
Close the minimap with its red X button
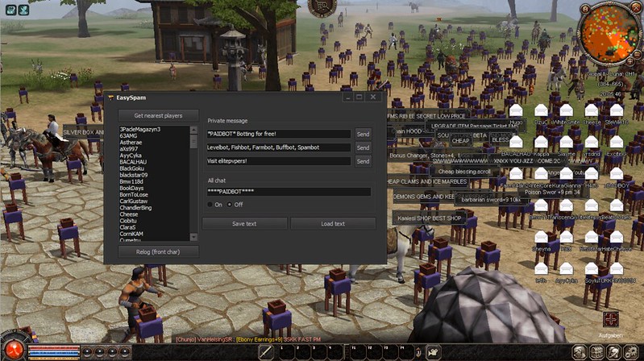(635, 6)
